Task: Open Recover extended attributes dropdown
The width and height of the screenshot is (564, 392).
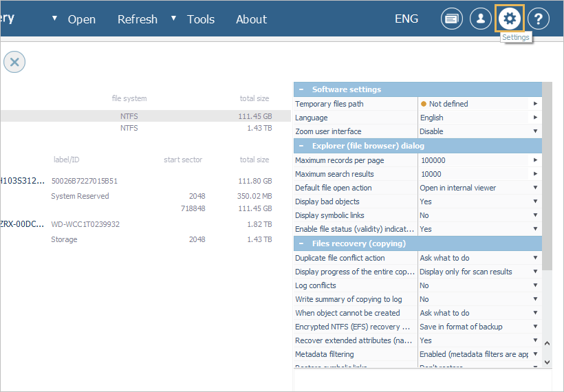Action: tap(535, 340)
